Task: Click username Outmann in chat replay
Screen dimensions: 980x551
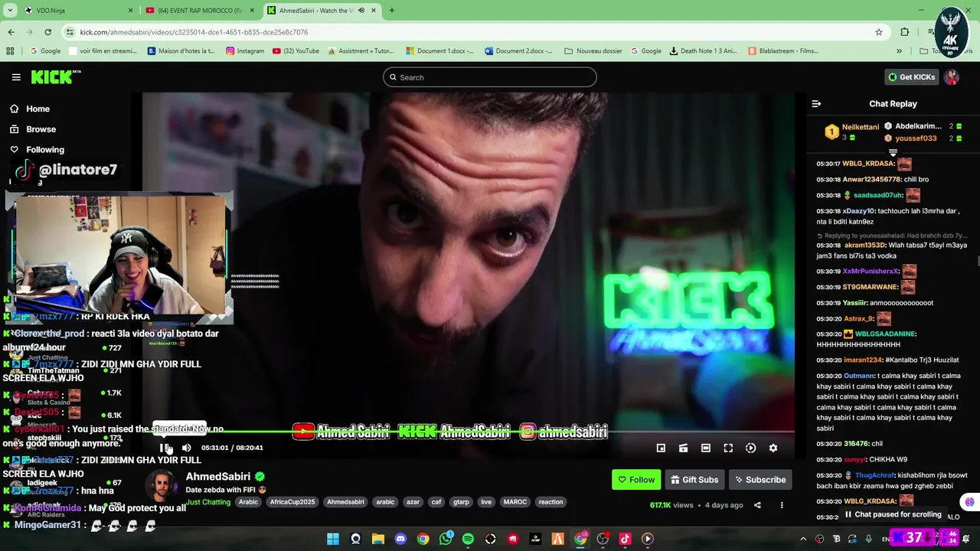Action: point(859,376)
